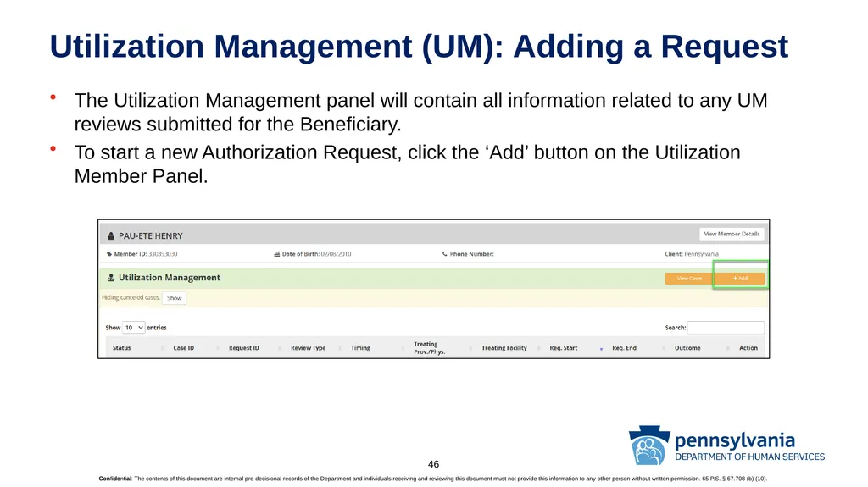Sort by Timing column header
Screen dimensions: 868x487
coord(360,348)
